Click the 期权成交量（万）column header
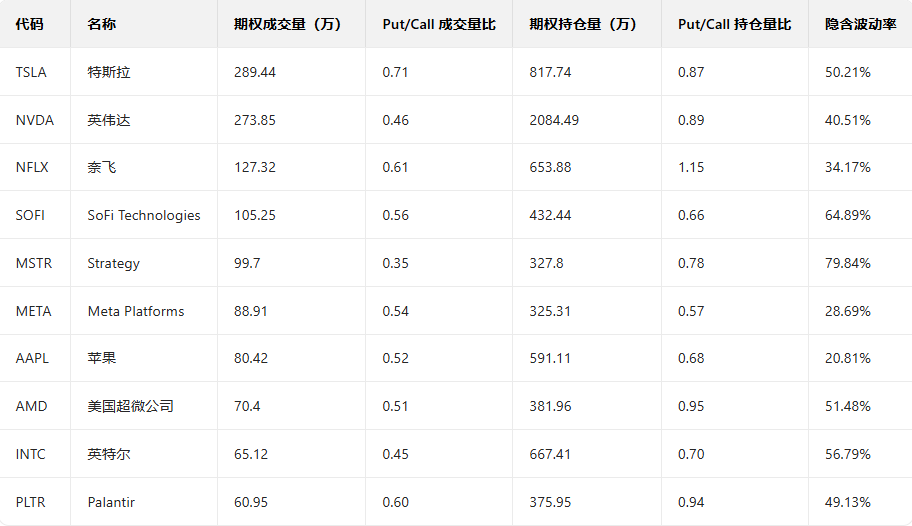This screenshot has width=912, height=526. pyautogui.click(x=287, y=24)
